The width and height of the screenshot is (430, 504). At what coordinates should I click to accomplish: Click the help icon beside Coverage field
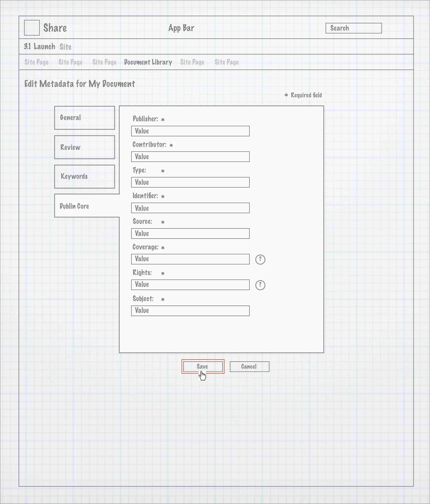[260, 259]
